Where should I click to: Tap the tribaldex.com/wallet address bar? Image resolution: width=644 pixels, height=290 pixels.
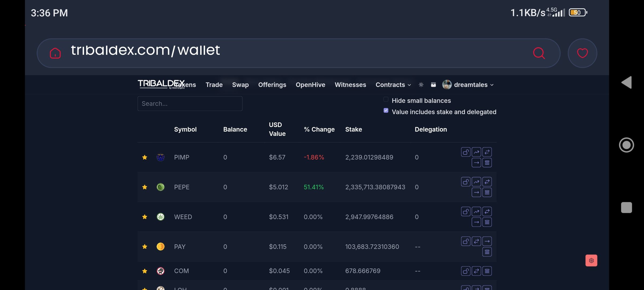(298, 53)
